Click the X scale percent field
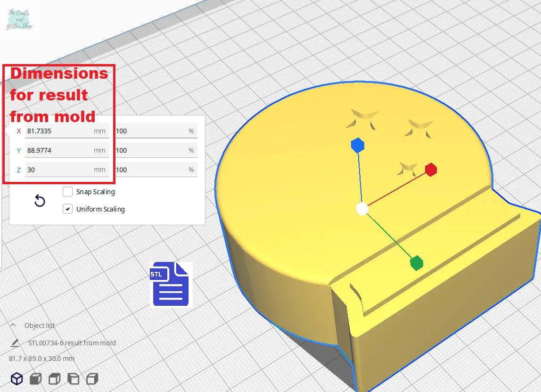The width and height of the screenshot is (541, 392). tap(155, 131)
